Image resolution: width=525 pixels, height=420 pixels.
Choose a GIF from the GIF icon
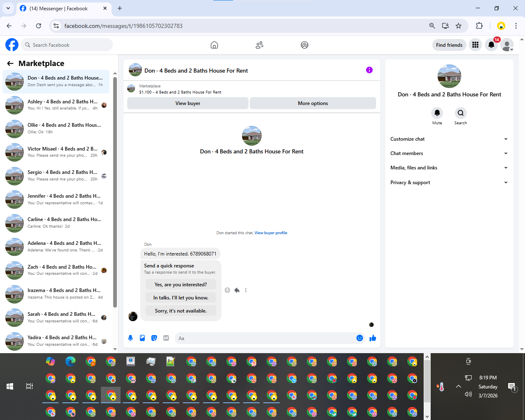point(166,338)
